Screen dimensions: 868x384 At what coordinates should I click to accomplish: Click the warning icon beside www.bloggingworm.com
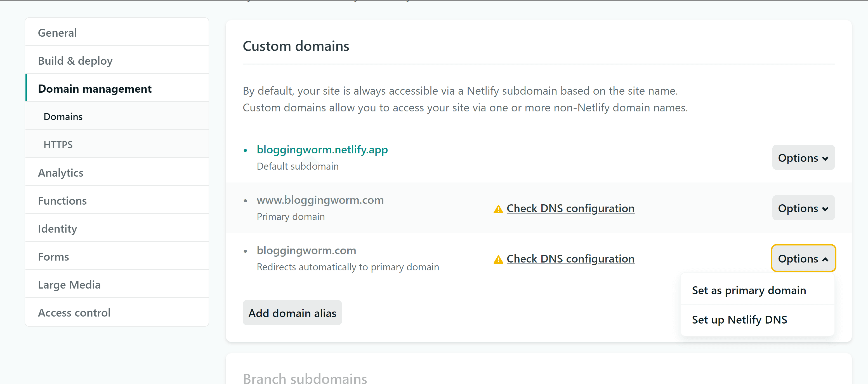(x=498, y=208)
